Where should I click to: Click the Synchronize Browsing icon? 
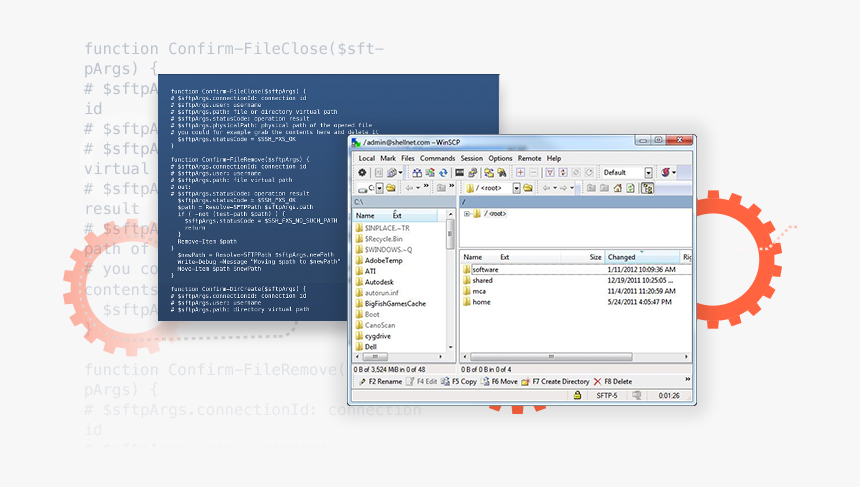coord(489,173)
